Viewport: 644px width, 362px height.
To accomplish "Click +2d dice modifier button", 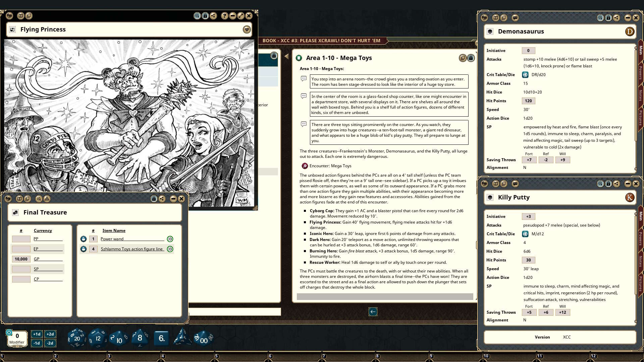I will (x=50, y=334).
